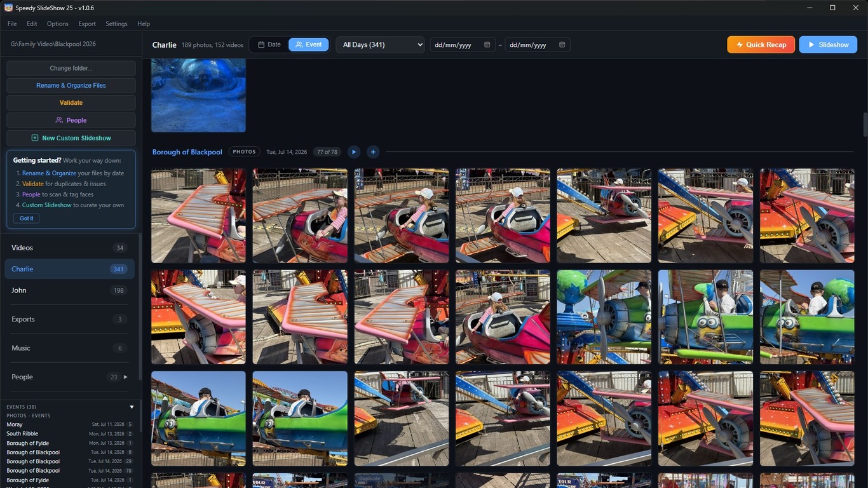Click the end date input field
The height and width of the screenshot is (488, 868).
[x=538, y=45]
